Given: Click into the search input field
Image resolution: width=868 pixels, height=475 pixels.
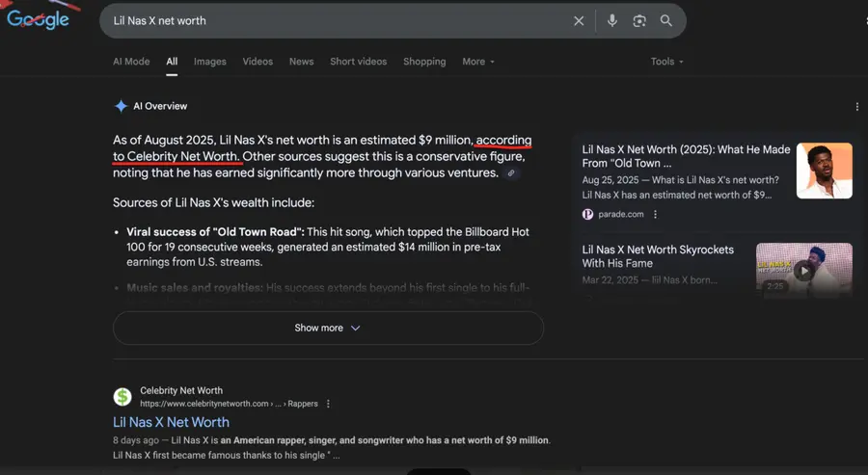Looking at the screenshot, I should [328, 21].
